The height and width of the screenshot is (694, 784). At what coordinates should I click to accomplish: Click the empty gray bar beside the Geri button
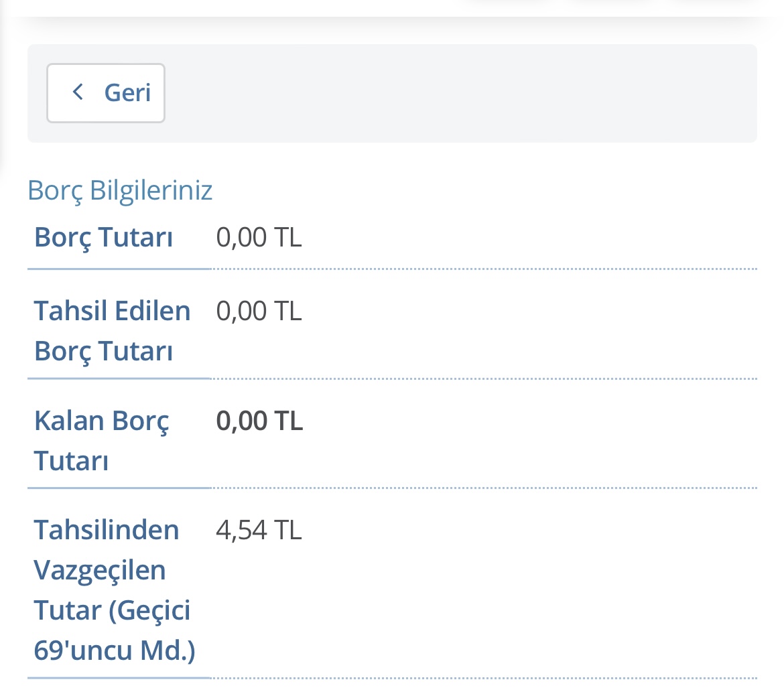pos(460,93)
